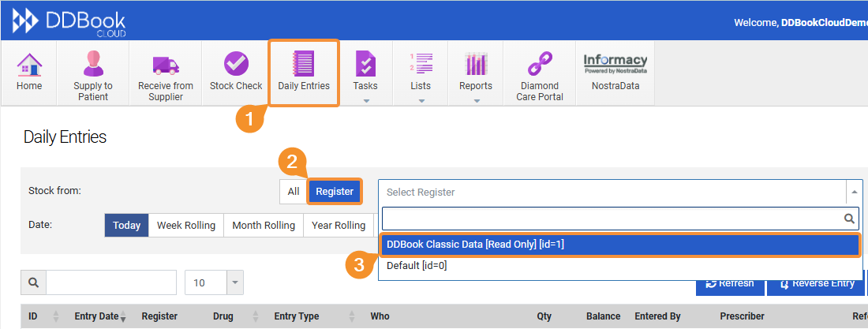Viewport: 868px width, 329px height.
Task: Click the table search magnifier icon
Action: coord(33,282)
